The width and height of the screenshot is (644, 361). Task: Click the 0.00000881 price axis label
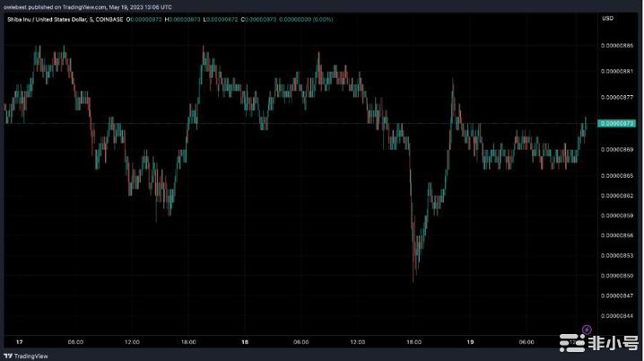pos(616,70)
